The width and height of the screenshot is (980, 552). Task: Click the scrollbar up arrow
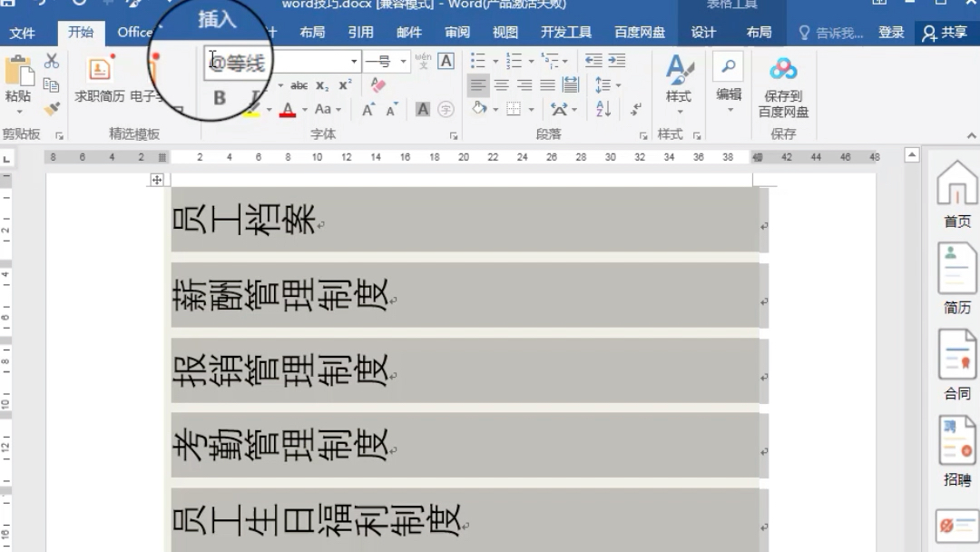pyautogui.click(x=910, y=154)
